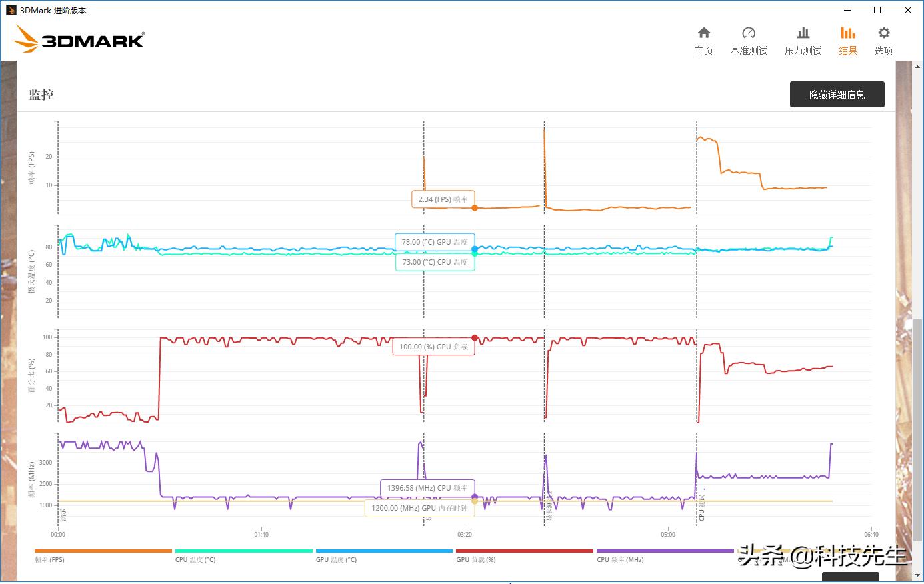Click the orange data point on the FPS line

tap(475, 208)
